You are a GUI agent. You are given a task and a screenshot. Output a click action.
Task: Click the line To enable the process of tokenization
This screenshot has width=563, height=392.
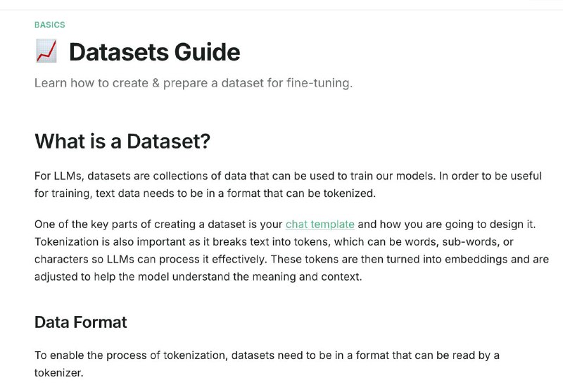tap(267, 355)
